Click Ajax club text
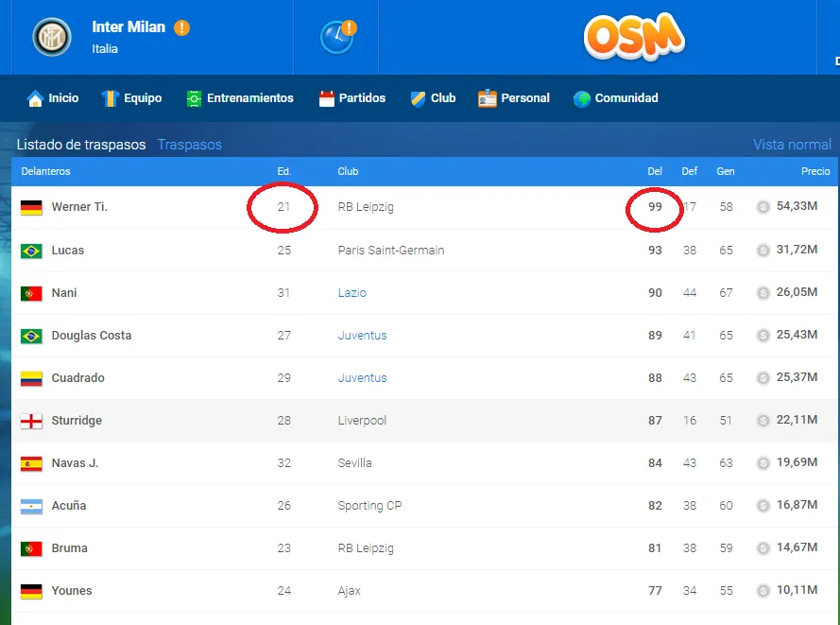 point(350,591)
